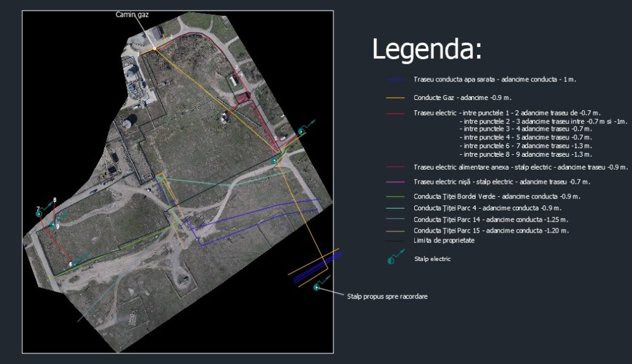Click the Camin gaz label
Viewport: 632px width, 364px height.
(x=131, y=14)
